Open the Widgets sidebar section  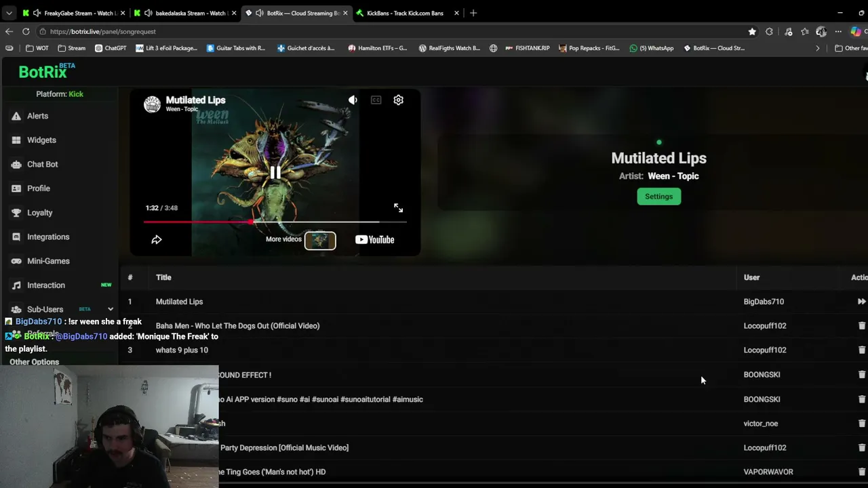[41, 140]
